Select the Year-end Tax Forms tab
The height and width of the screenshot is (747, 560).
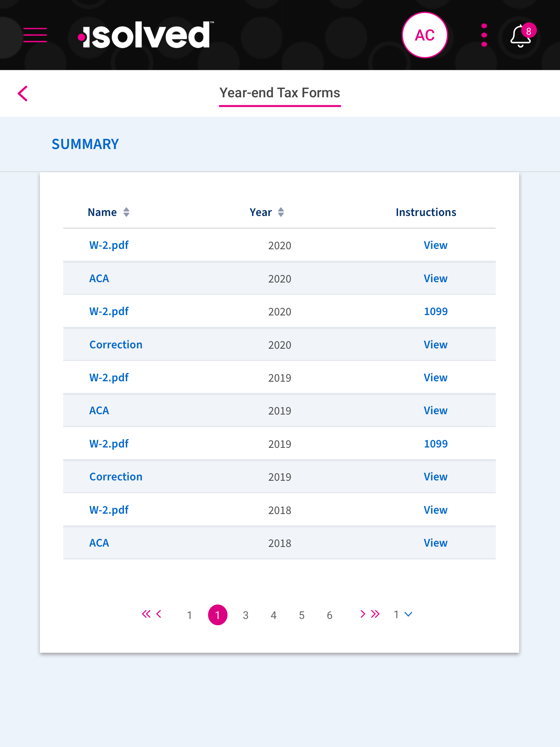tap(280, 93)
